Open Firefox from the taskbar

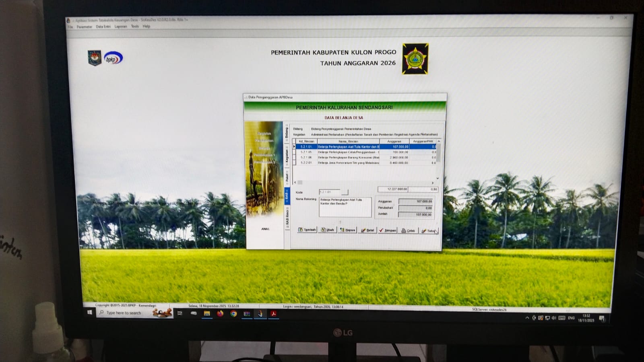coord(220,314)
